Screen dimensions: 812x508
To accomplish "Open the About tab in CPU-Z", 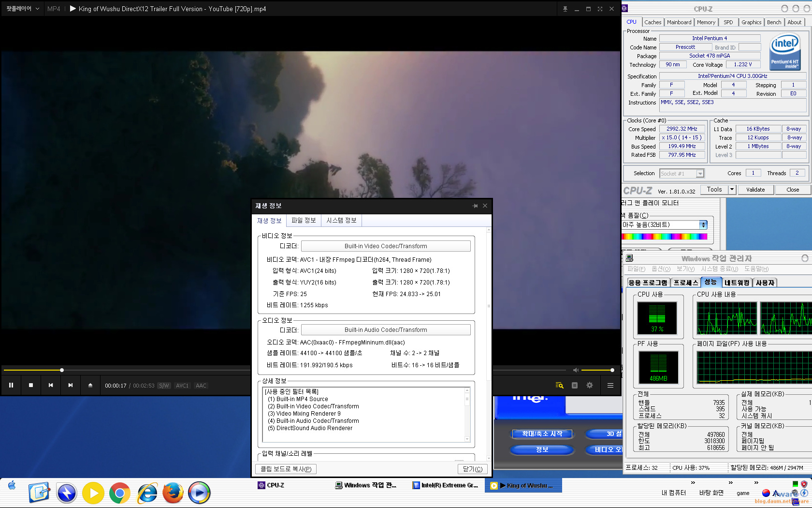I will coord(795,22).
